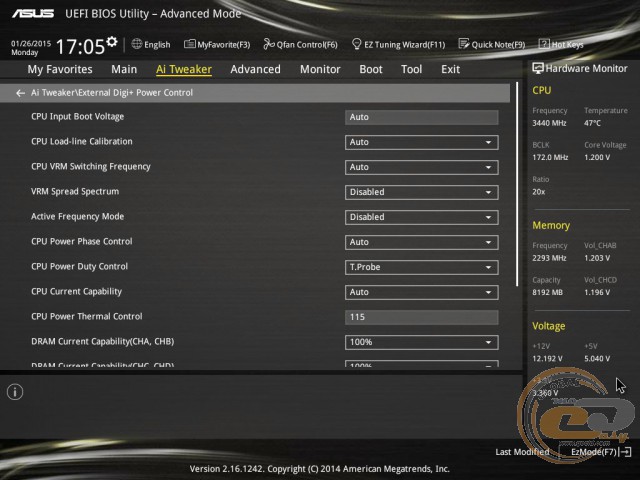Click the settings gear next to the clock

point(112,42)
